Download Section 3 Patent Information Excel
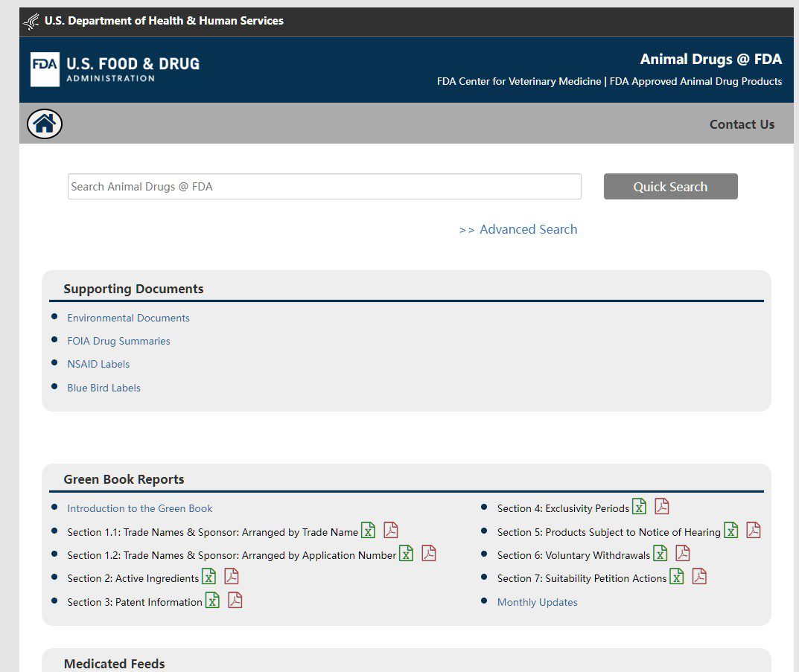Viewport: 799px width, 672px height. (x=212, y=601)
